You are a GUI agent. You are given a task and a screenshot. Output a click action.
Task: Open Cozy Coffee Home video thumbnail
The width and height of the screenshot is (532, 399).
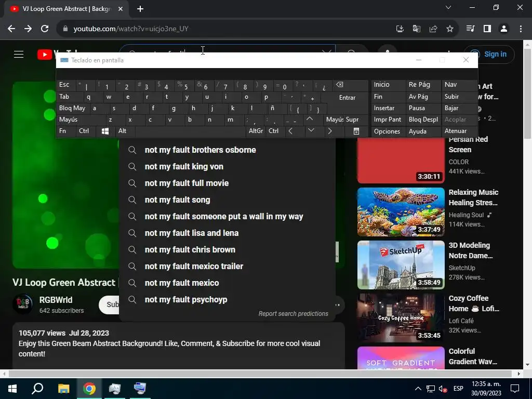pyautogui.click(x=401, y=318)
